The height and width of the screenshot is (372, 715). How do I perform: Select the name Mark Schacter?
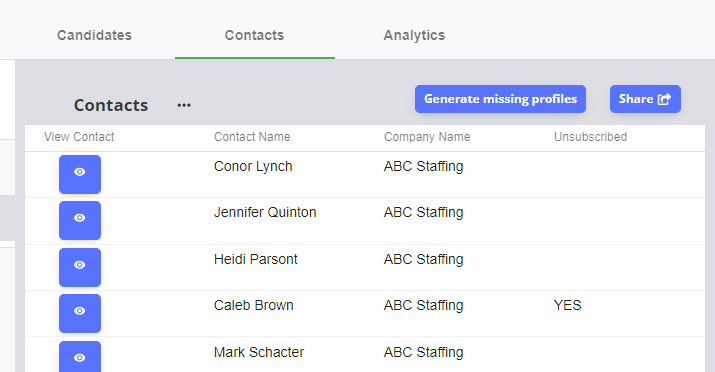click(x=259, y=352)
